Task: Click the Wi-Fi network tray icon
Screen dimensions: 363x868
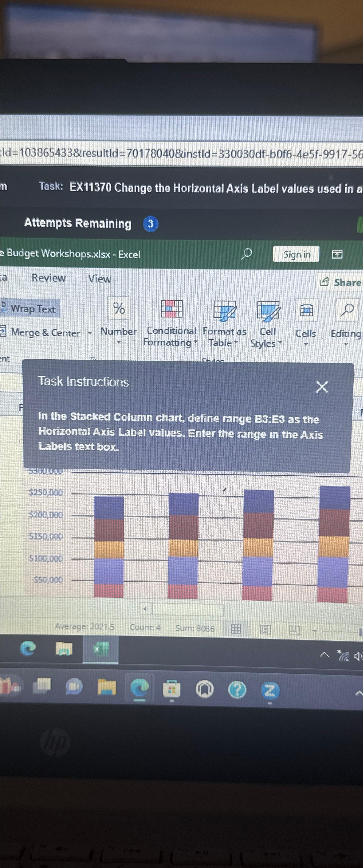Action: click(x=343, y=656)
